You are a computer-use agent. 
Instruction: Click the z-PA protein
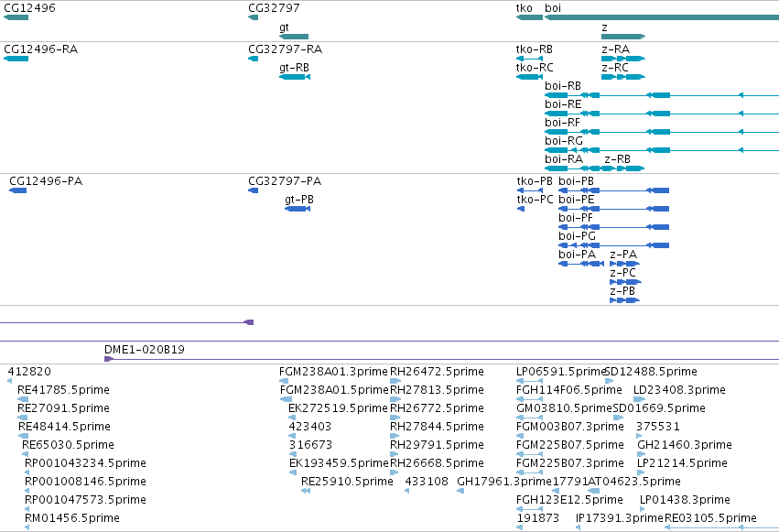point(625,264)
